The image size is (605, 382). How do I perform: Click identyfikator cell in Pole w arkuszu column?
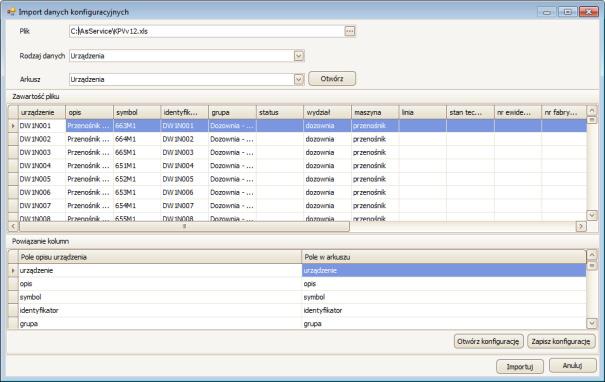[444, 311]
